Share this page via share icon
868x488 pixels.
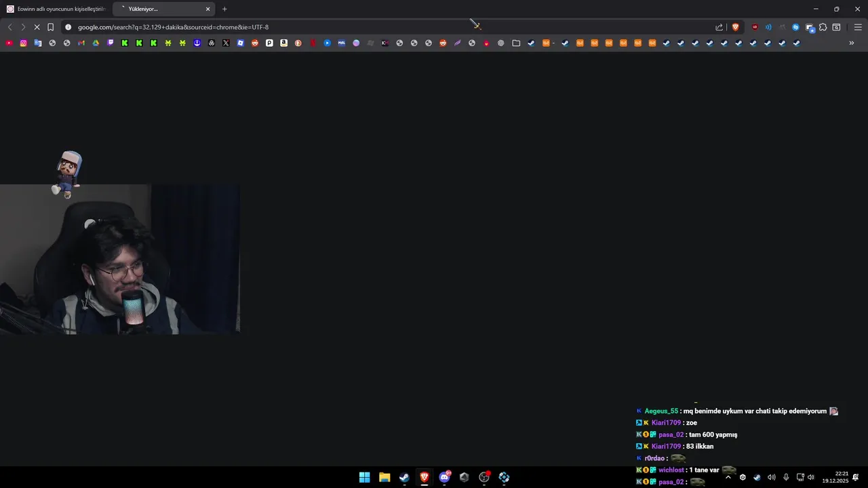coord(719,27)
